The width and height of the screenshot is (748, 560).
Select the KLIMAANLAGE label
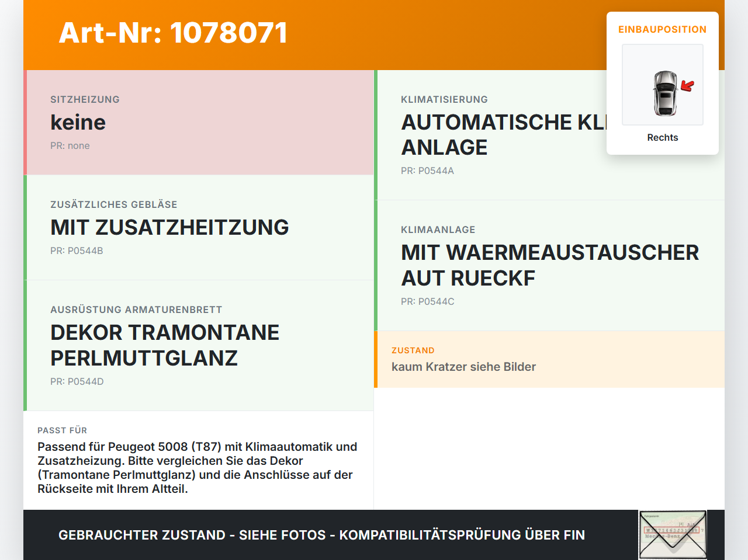click(438, 230)
